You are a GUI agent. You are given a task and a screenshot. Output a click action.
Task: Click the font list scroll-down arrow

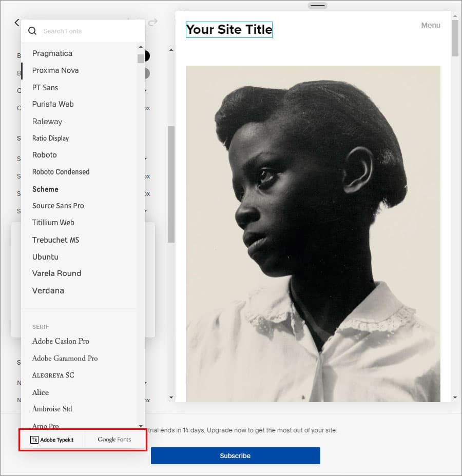click(141, 426)
